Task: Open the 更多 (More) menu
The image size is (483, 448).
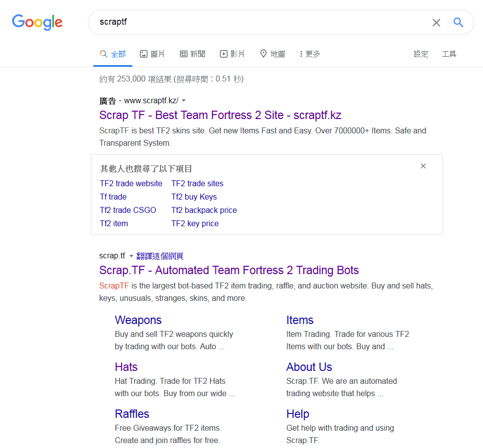Action: pyautogui.click(x=310, y=54)
